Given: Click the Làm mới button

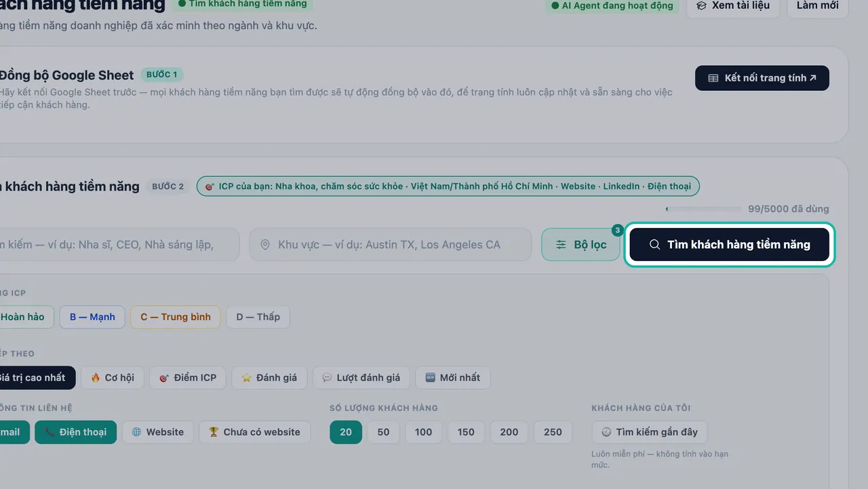Looking at the screenshot, I should (x=817, y=6).
